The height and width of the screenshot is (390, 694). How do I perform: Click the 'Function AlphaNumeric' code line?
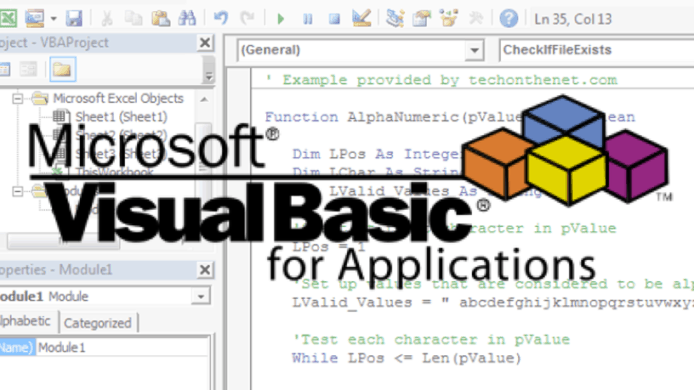[450, 117]
